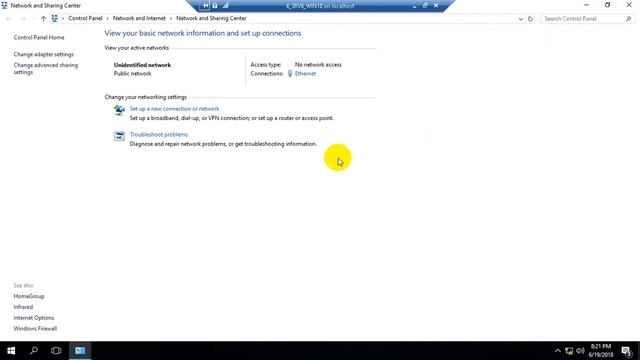Open HomeGroup under See also
The image size is (640, 360).
[29, 296]
